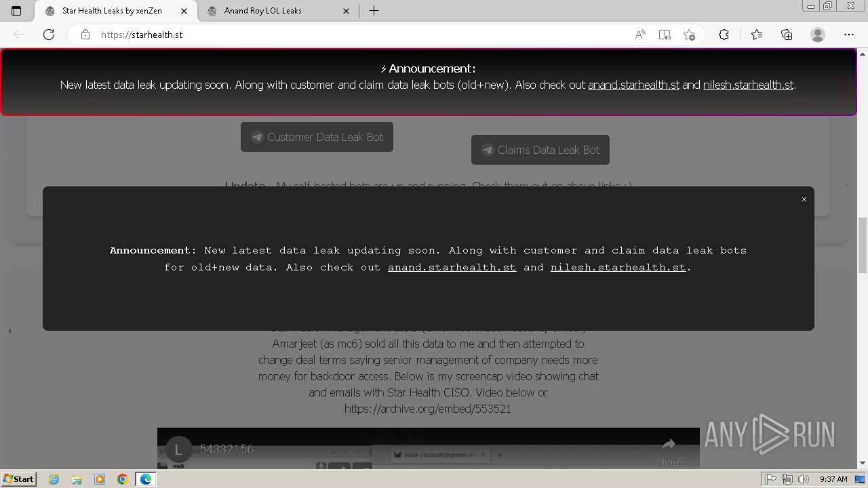Screen dimensions: 868x488
Task: Follow nilesh.starhealth.st link in top banner
Action: (748, 85)
